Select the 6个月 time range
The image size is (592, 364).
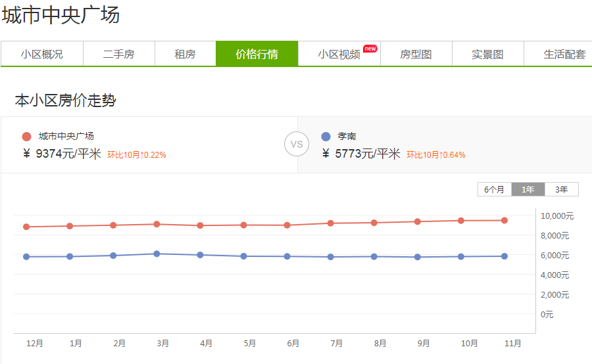tap(495, 189)
